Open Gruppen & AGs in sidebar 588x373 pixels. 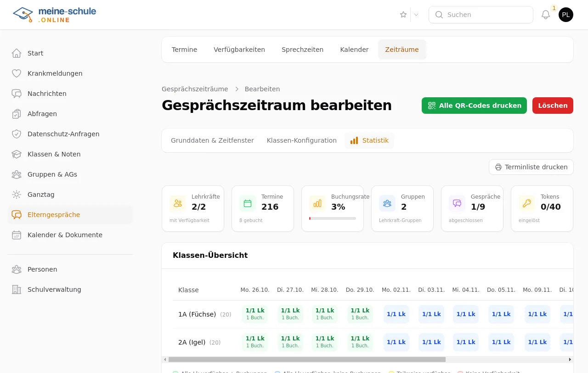click(70, 174)
